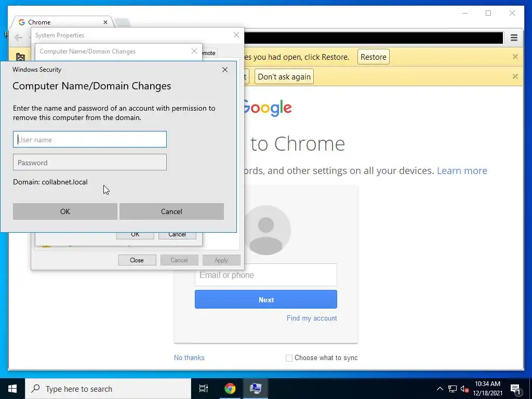Click Cancel in the Windows Security dialog
The height and width of the screenshot is (399, 532).
[171, 211]
